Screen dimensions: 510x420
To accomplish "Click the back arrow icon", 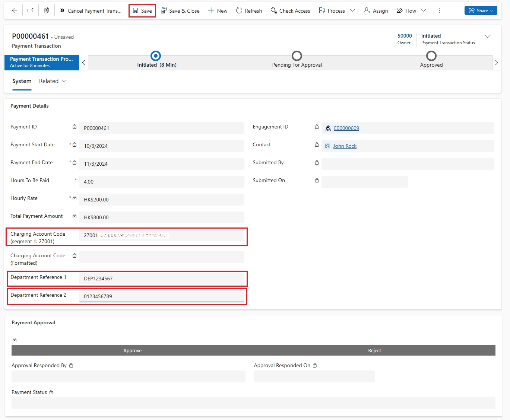I will pyautogui.click(x=15, y=11).
